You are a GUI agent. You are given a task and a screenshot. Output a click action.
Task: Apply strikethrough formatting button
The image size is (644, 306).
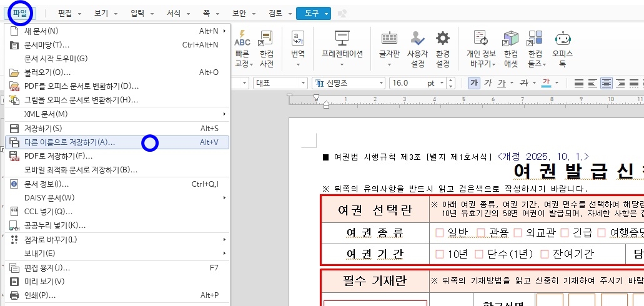click(x=523, y=83)
